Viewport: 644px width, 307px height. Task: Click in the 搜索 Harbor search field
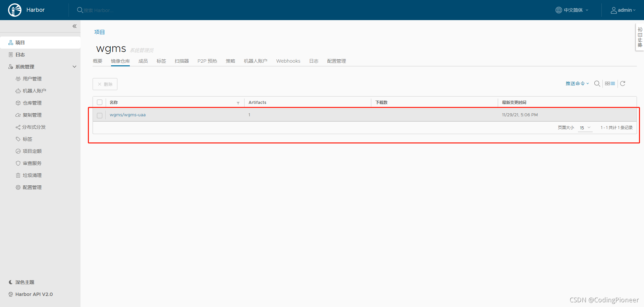(x=99, y=10)
